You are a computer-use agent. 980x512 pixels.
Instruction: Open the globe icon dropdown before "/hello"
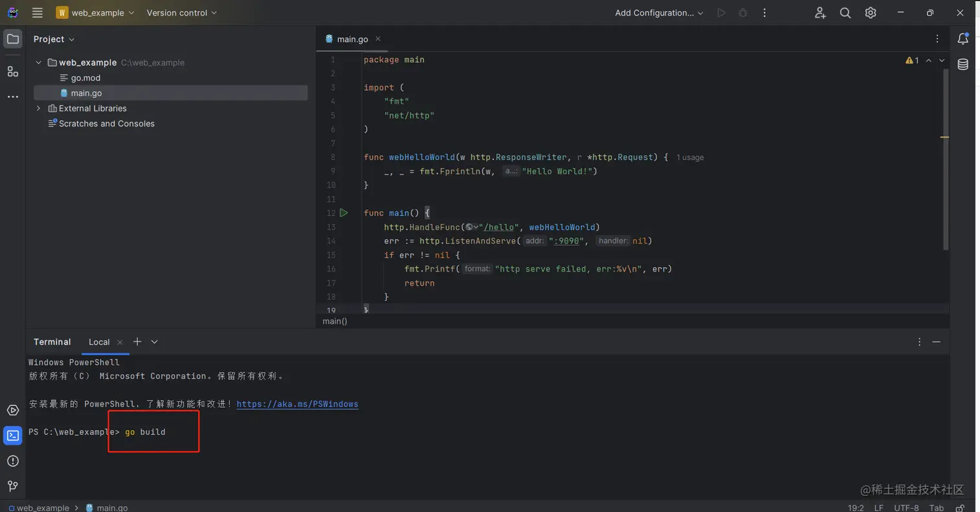point(472,227)
